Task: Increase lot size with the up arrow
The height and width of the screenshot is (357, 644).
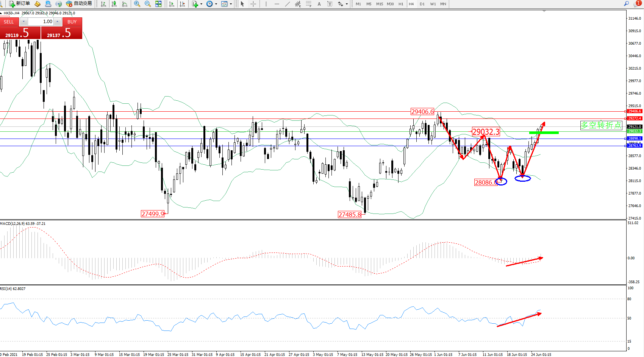Action: tap(58, 22)
